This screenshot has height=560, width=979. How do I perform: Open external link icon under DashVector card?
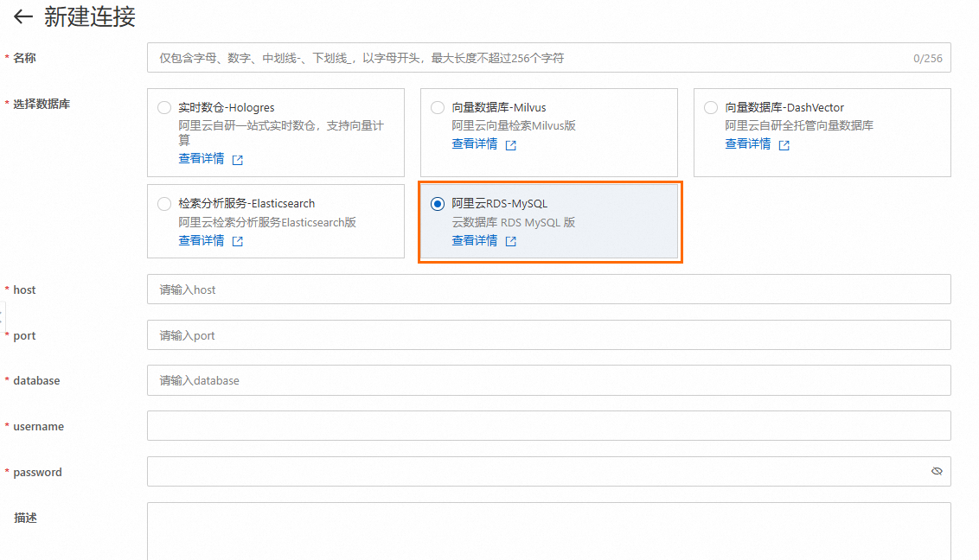(784, 145)
